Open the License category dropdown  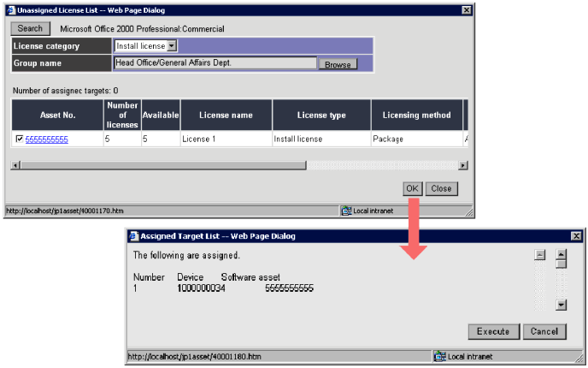[172, 46]
